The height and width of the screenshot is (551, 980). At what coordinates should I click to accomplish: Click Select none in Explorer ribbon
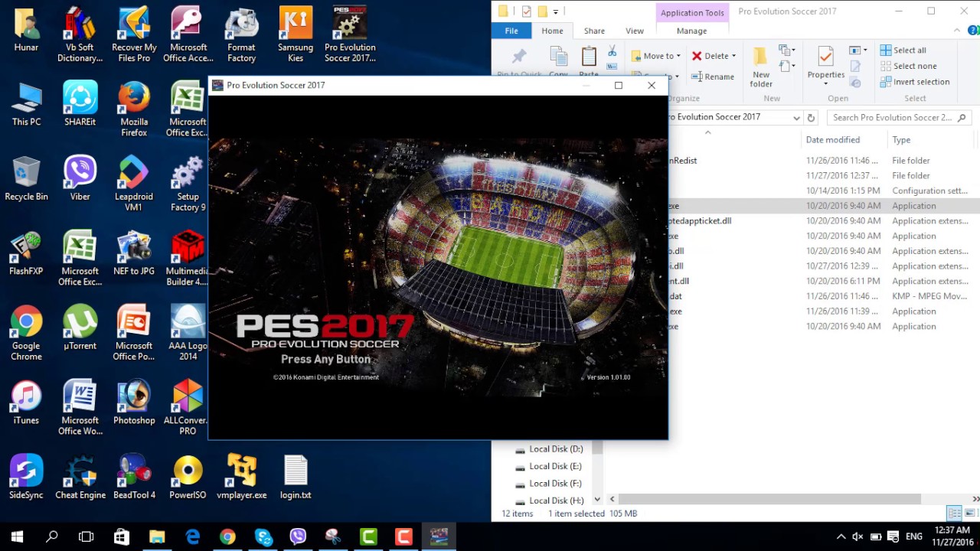click(x=908, y=66)
